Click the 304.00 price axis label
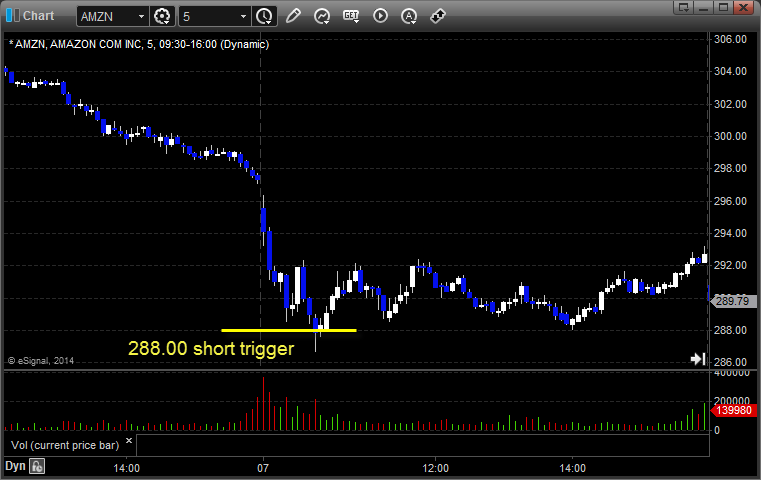The height and width of the screenshot is (480, 761). (x=730, y=71)
